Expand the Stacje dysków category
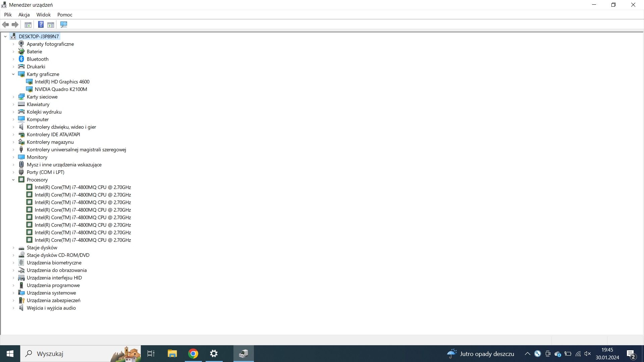Image resolution: width=644 pixels, height=362 pixels. 13,247
